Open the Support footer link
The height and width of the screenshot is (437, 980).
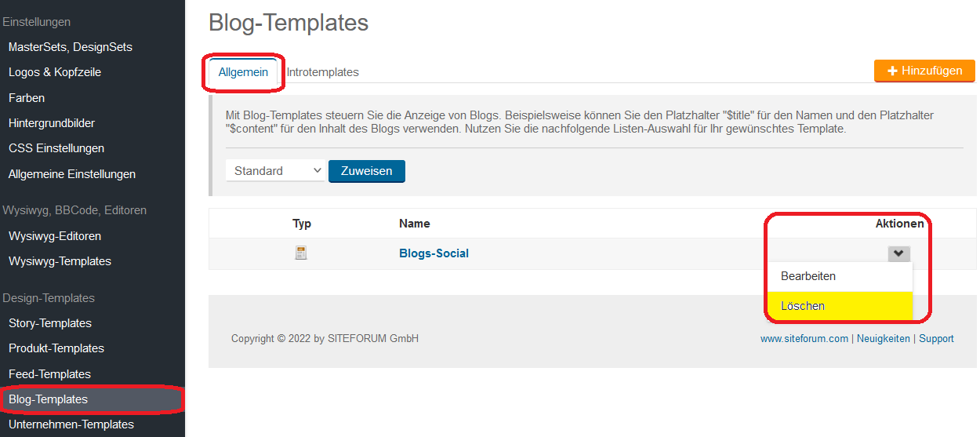936,339
